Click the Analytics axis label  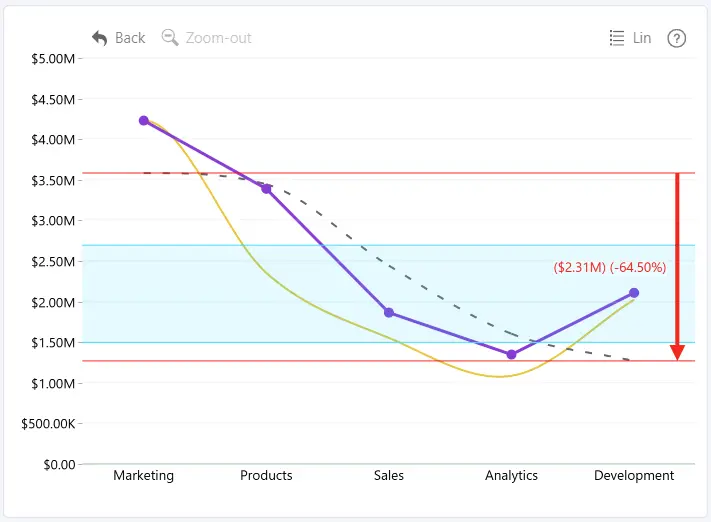click(511, 475)
